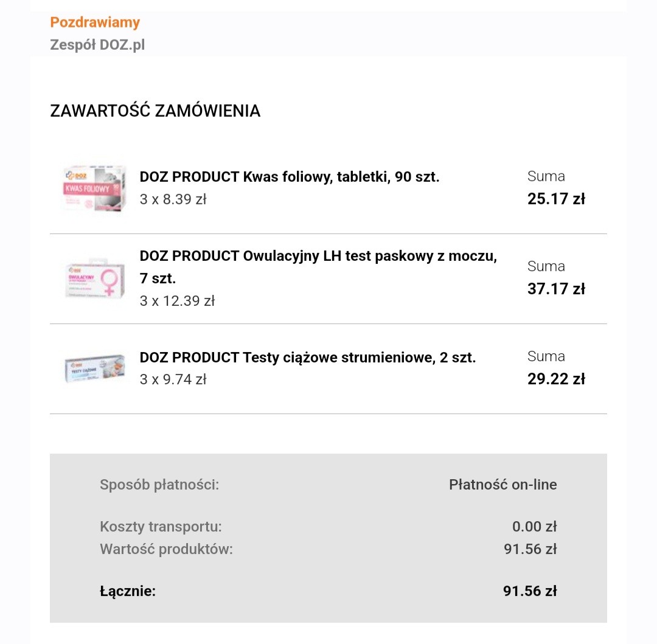Click the 3 x 12.39 zł quantity line
Screen dimensions: 657x644
[x=177, y=301]
